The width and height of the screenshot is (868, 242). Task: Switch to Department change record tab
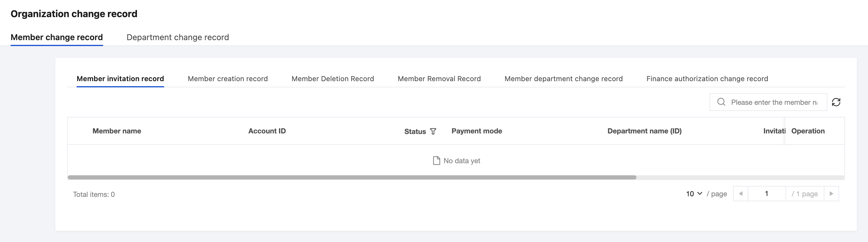pyautogui.click(x=178, y=37)
